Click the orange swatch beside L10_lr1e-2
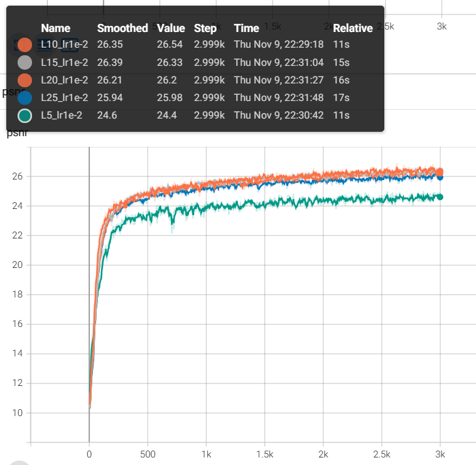The width and height of the screenshot is (476, 465). click(24, 45)
